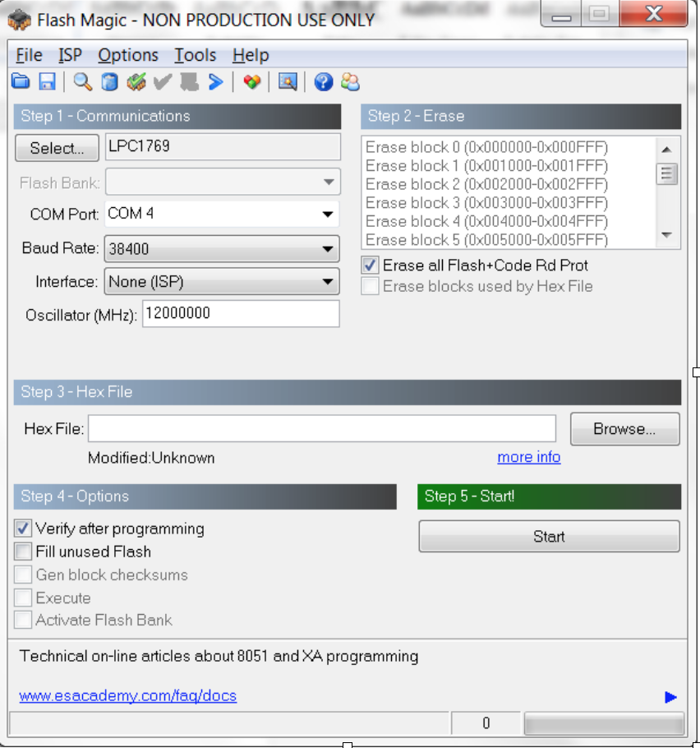Open the ISP menu
Screen dimensions: 700x748
click(70, 55)
